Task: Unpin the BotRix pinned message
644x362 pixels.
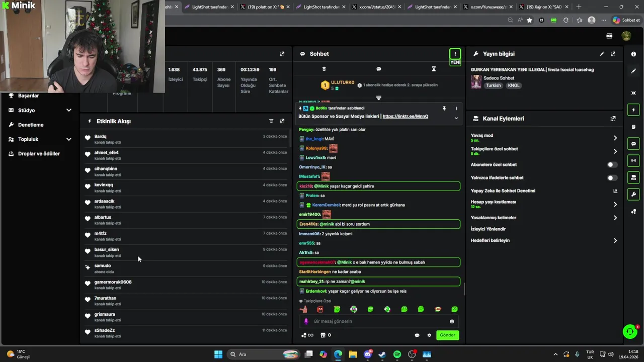Action: coord(444,108)
